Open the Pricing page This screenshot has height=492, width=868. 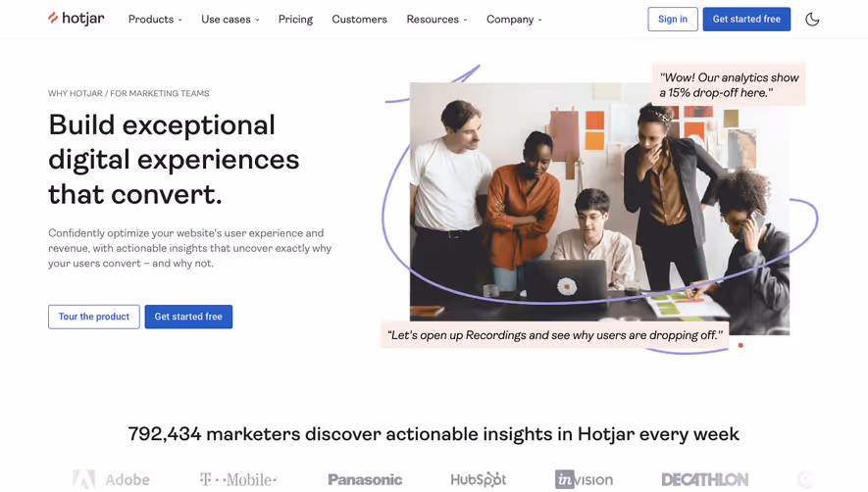(295, 20)
